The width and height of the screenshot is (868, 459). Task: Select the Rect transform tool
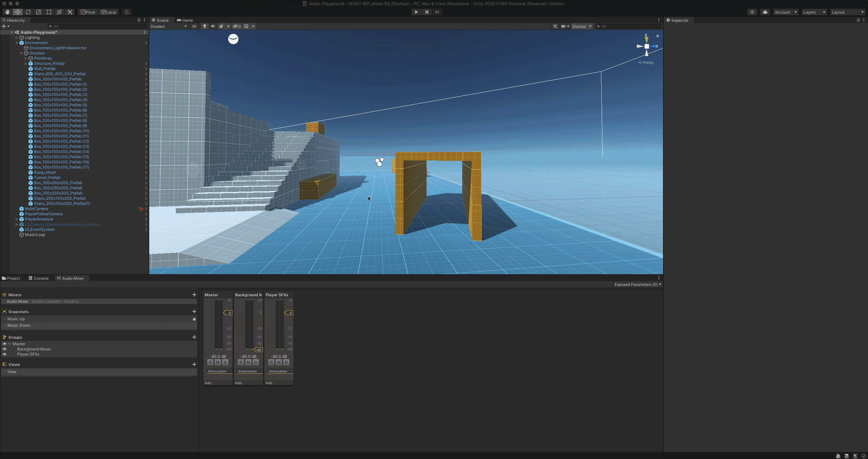tap(49, 12)
